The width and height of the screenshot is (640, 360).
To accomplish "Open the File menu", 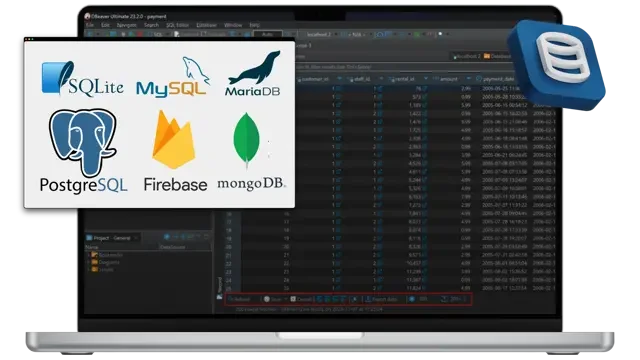I will (90, 25).
